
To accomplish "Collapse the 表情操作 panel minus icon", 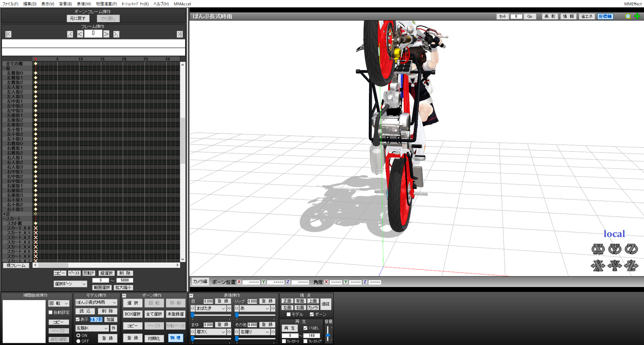I will pos(191,295).
